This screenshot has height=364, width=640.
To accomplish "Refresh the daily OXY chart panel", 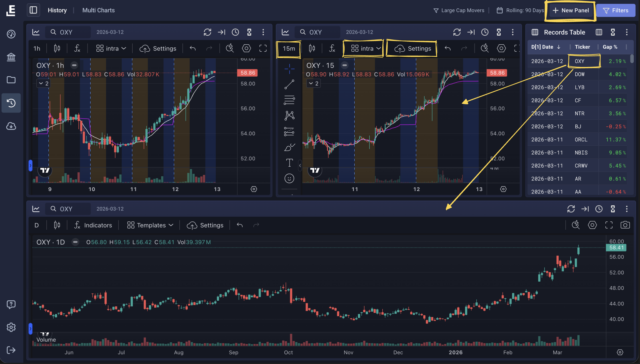I will click(571, 209).
